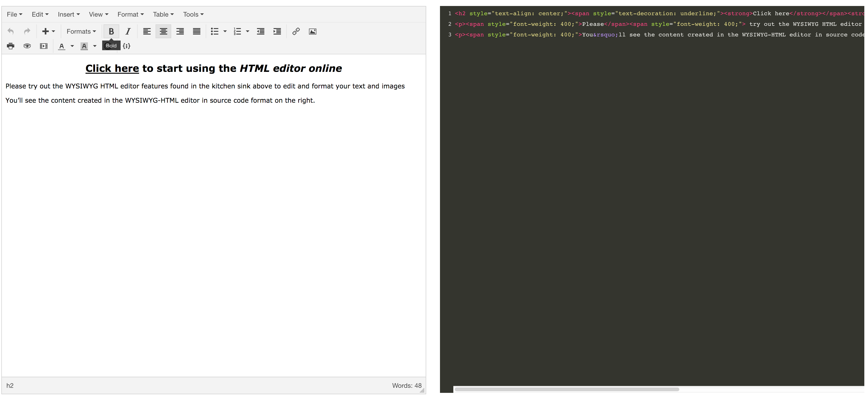Screen dimensions: 868x397
Task: Apply the text color A swatch
Action: click(x=62, y=46)
